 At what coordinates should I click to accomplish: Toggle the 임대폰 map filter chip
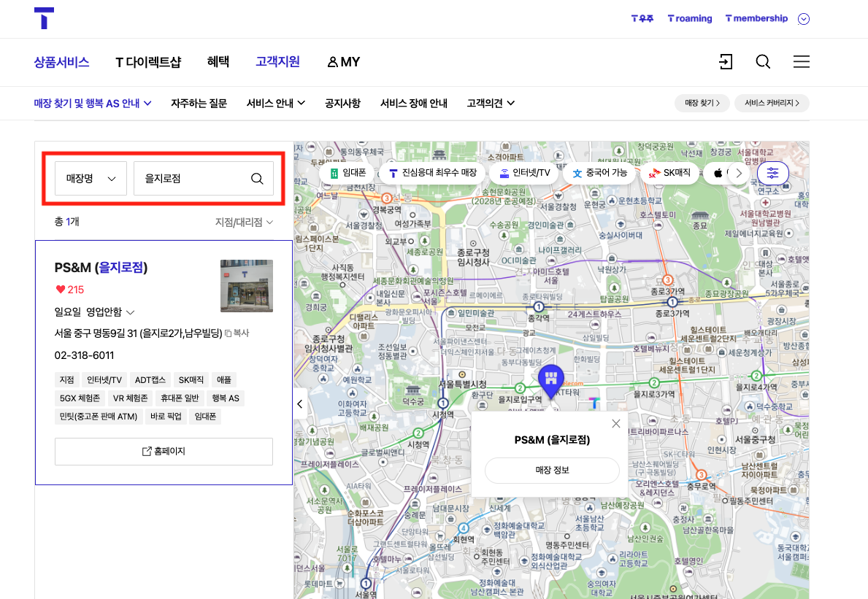click(x=347, y=173)
